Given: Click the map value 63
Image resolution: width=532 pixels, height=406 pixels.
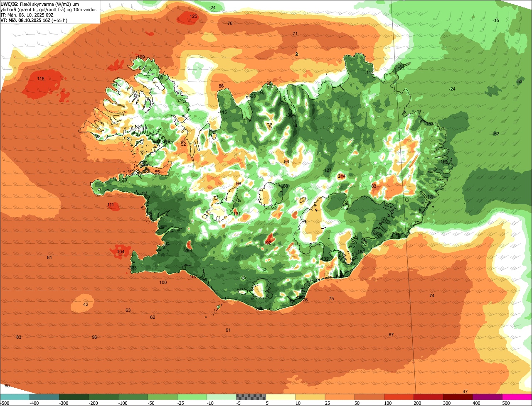Looking at the screenshot, I should pos(128,310).
